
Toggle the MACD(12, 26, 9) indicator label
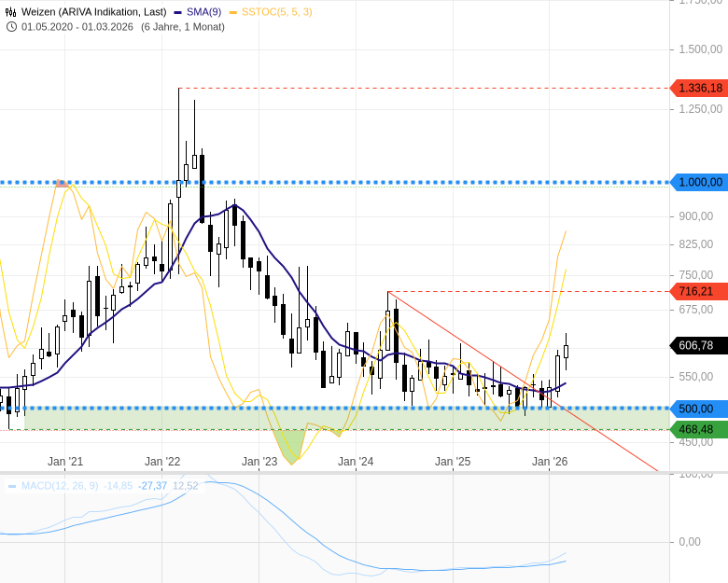tap(61, 486)
